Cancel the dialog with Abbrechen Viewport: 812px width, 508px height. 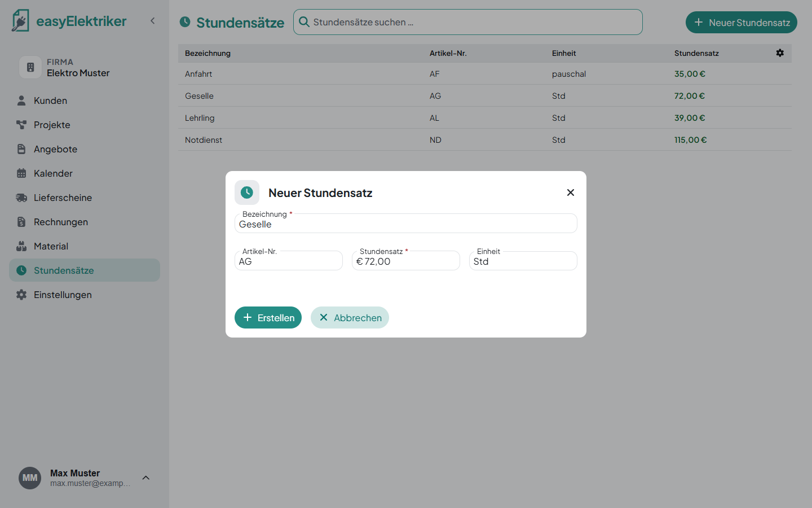pos(350,317)
